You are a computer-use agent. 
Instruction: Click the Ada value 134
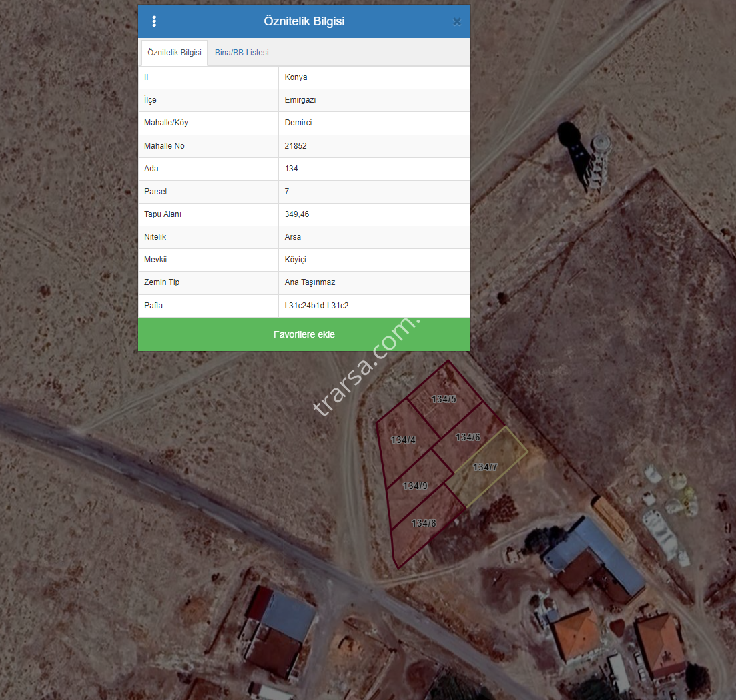click(374, 169)
